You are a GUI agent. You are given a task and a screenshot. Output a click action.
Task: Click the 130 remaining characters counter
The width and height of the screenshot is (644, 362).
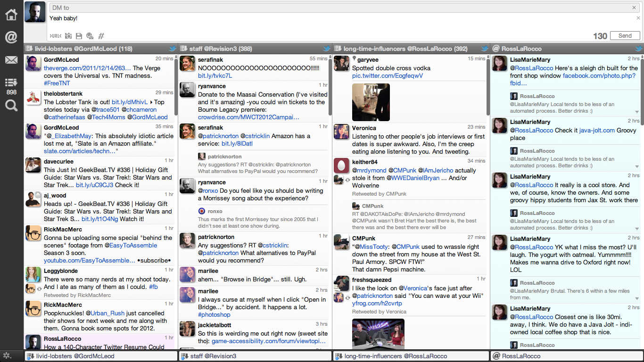click(600, 36)
